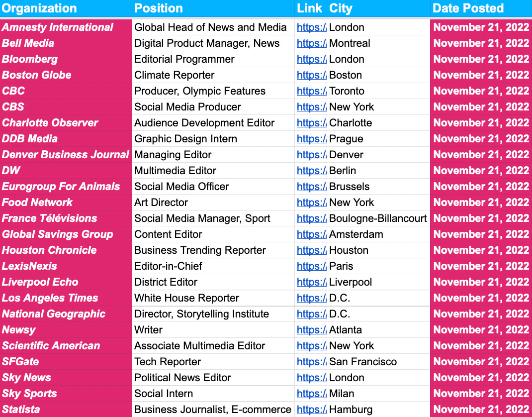Select the Amsterdam city cell
This screenshot has height=417, width=532.
[x=378, y=234]
